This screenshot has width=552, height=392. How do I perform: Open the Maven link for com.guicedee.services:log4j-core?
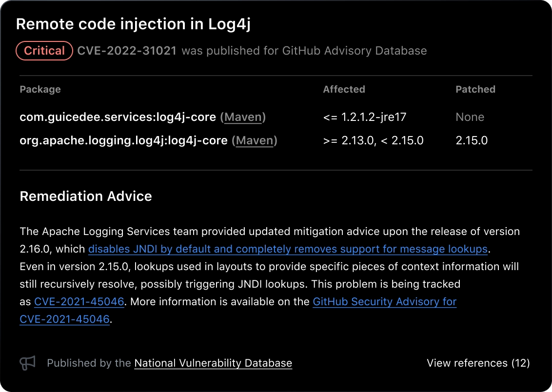(244, 117)
